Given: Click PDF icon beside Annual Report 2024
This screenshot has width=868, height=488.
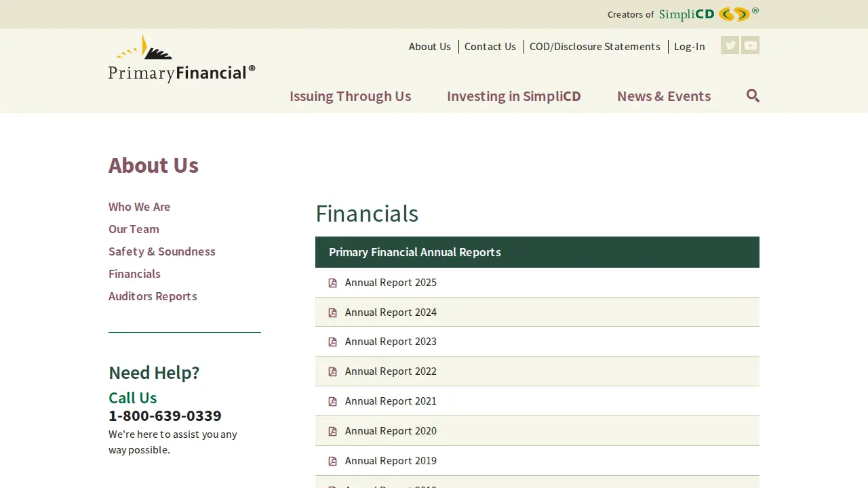Looking at the screenshot, I should tap(332, 312).
